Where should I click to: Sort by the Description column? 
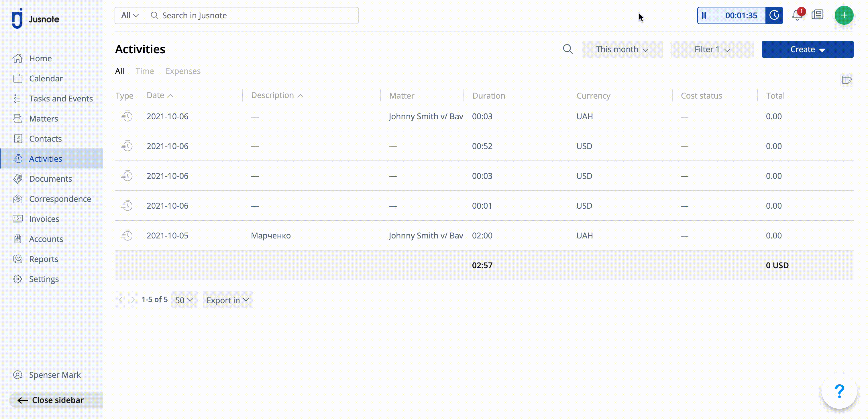pyautogui.click(x=277, y=95)
